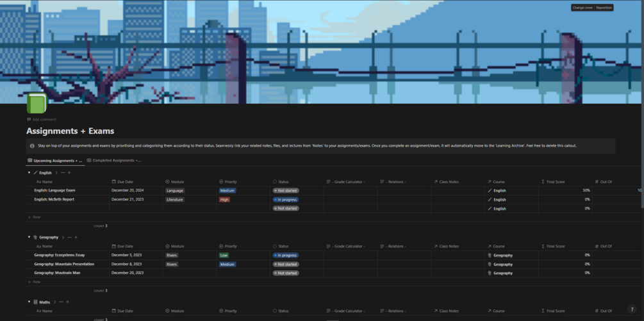Open the Maths group more options dots

pyautogui.click(x=62, y=302)
